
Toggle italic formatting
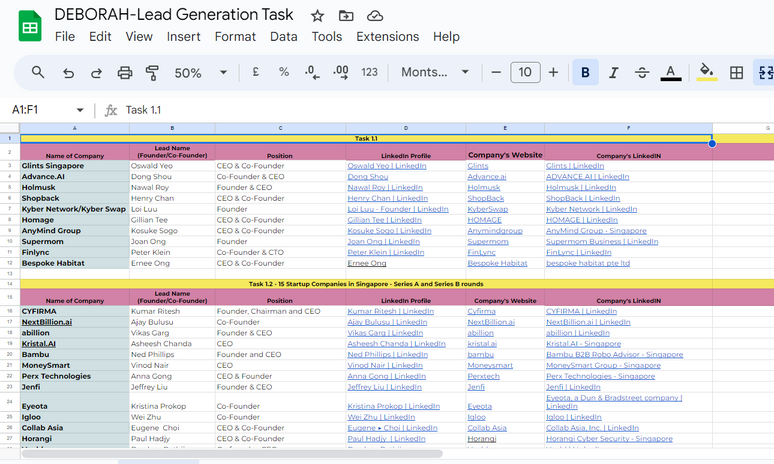pos(614,73)
